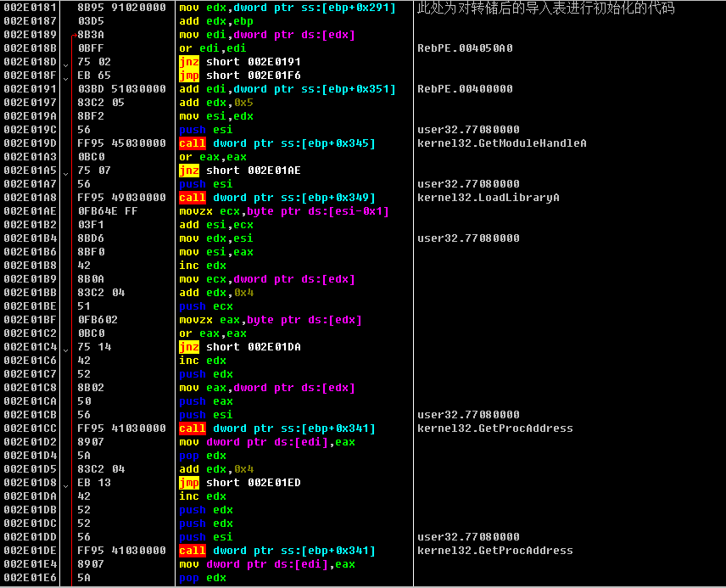Select movzx eax,byte ptr ds:[edx]
Viewport: 726px width, 588px height.
(x=271, y=320)
